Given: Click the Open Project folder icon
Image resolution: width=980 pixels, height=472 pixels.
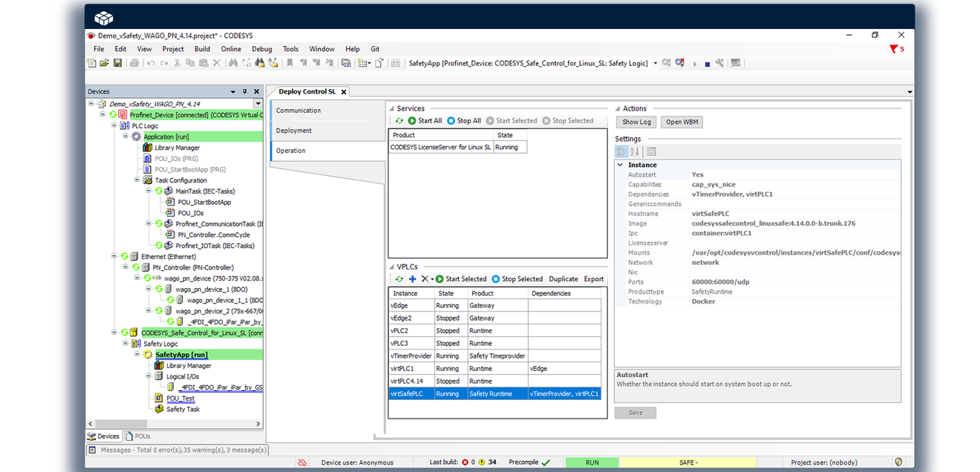Looking at the screenshot, I should 105,63.
